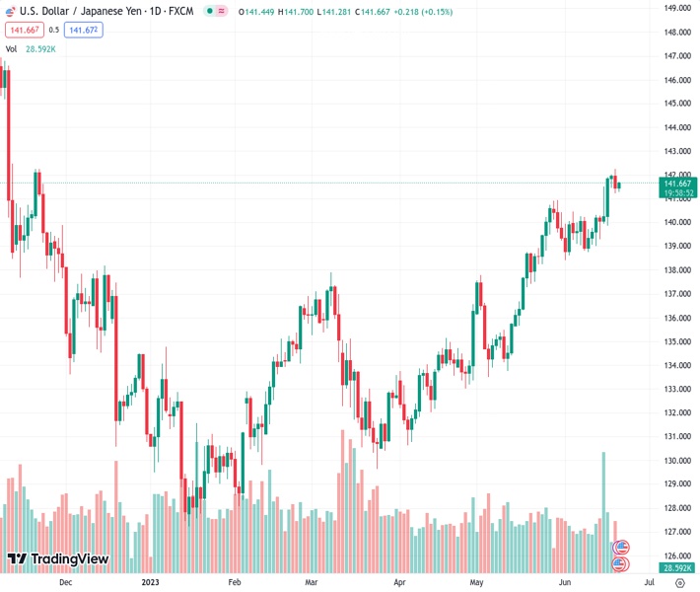Image resolution: width=700 pixels, height=592 pixels.
Task: Click the 0.5 spread value label
Action: [x=54, y=30]
